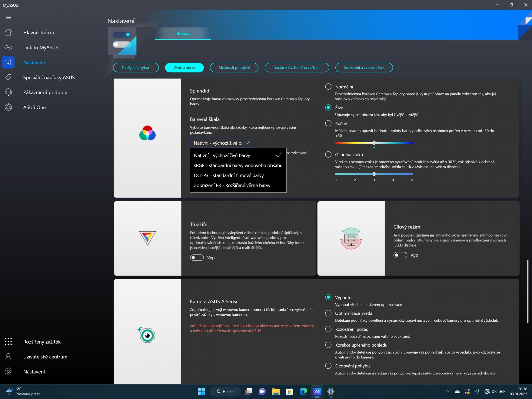Select Korekce upřeného pohledu radio button
Screen dimensions: 532x399
point(328,345)
